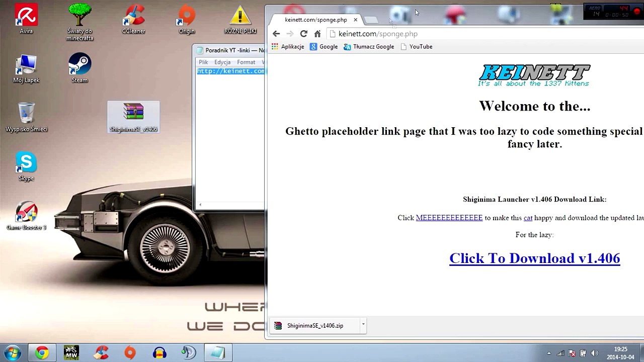Image resolution: width=644 pixels, height=362 pixels.
Task: Click the red record indicator in recorder overlay
Action: [x=637, y=12]
